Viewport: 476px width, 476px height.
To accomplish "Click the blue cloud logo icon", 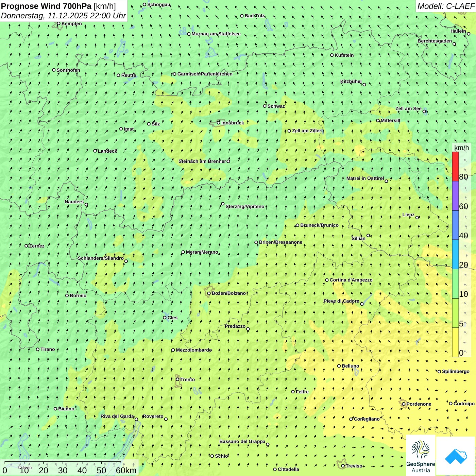I will (x=456, y=456).
